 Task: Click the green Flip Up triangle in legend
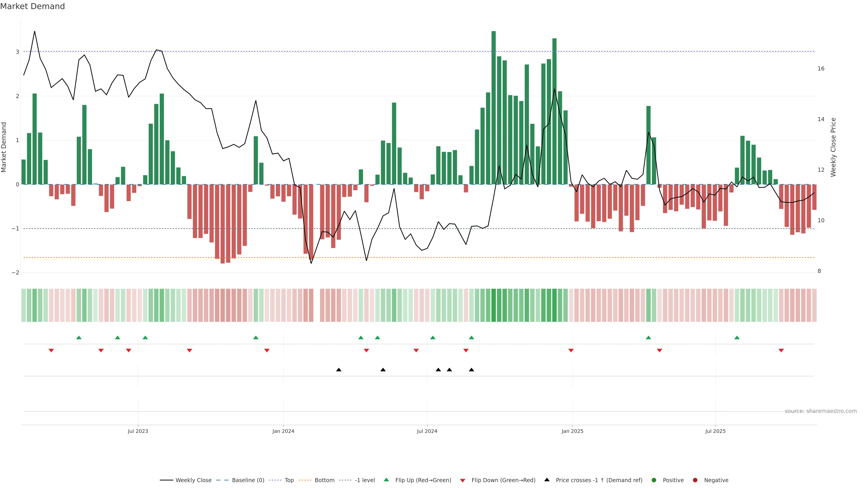(x=386, y=480)
